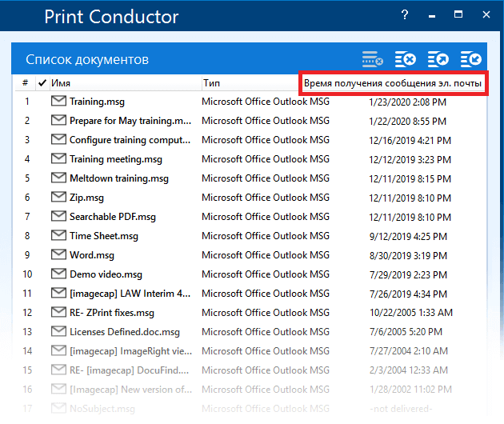
Task: Select RE- ZPrint fixes.msg entry
Action: pyautogui.click(x=112, y=313)
